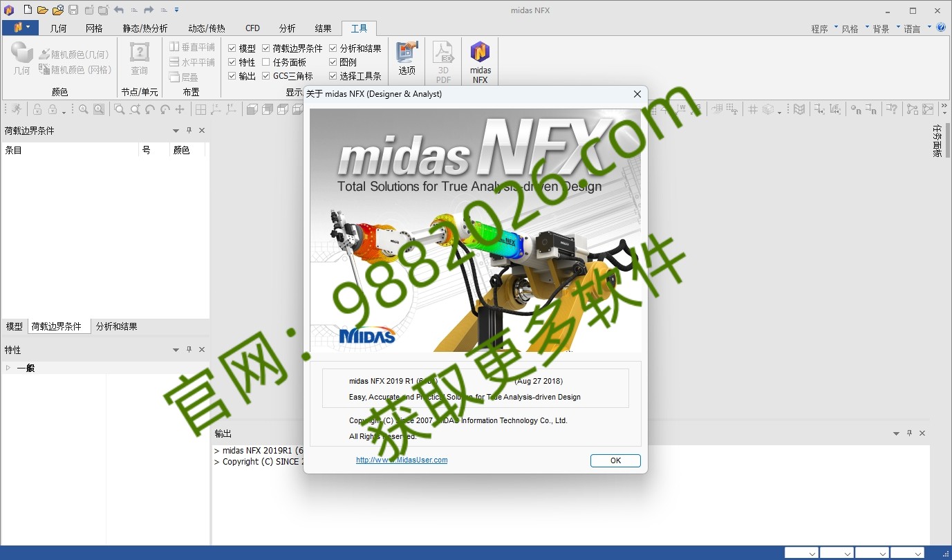Open the first status bar combo box
This screenshot has width=952, height=560.
click(x=802, y=553)
